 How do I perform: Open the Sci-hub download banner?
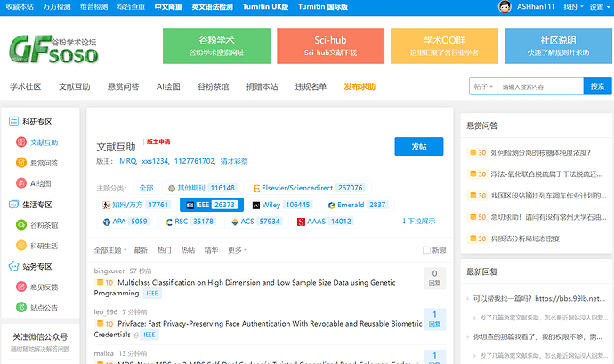click(330, 46)
